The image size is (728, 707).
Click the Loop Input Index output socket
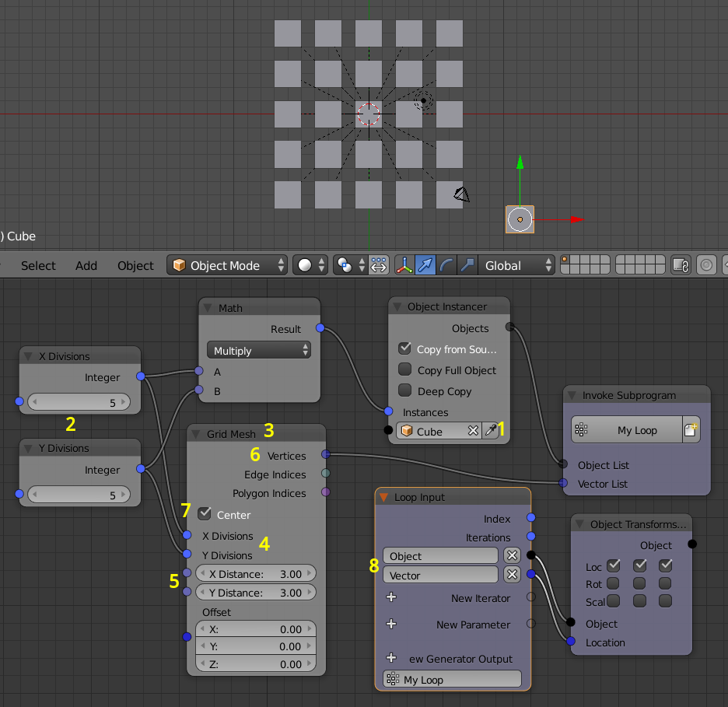pyautogui.click(x=531, y=517)
